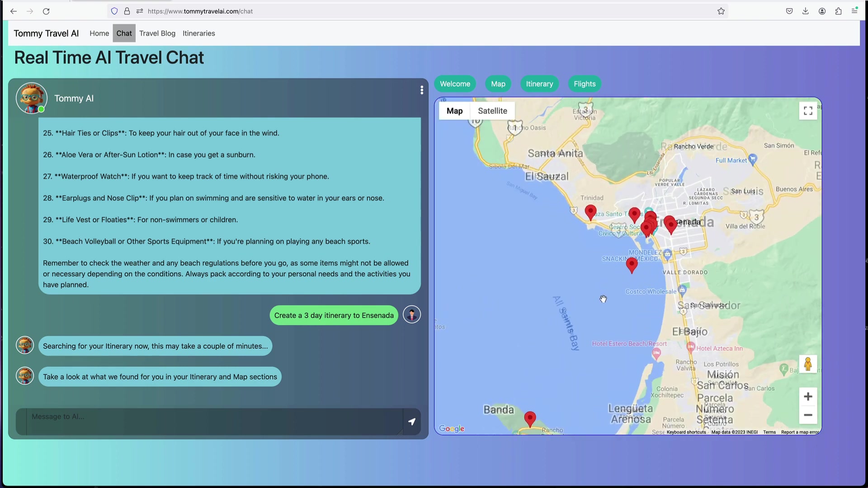
Task: Open the browser extensions icon
Action: click(839, 11)
